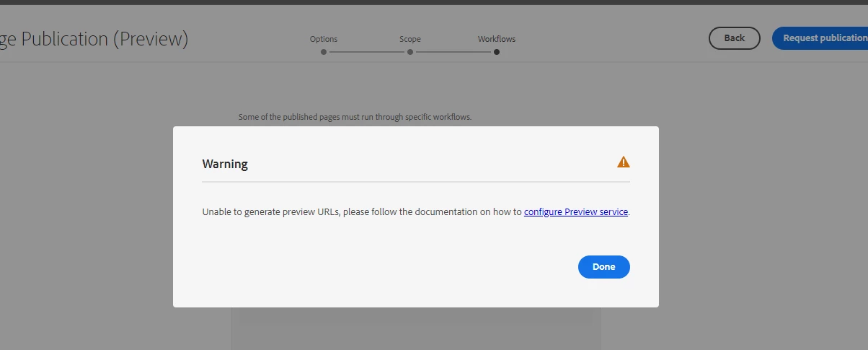Select the Workflows wizard step

[x=497, y=45]
